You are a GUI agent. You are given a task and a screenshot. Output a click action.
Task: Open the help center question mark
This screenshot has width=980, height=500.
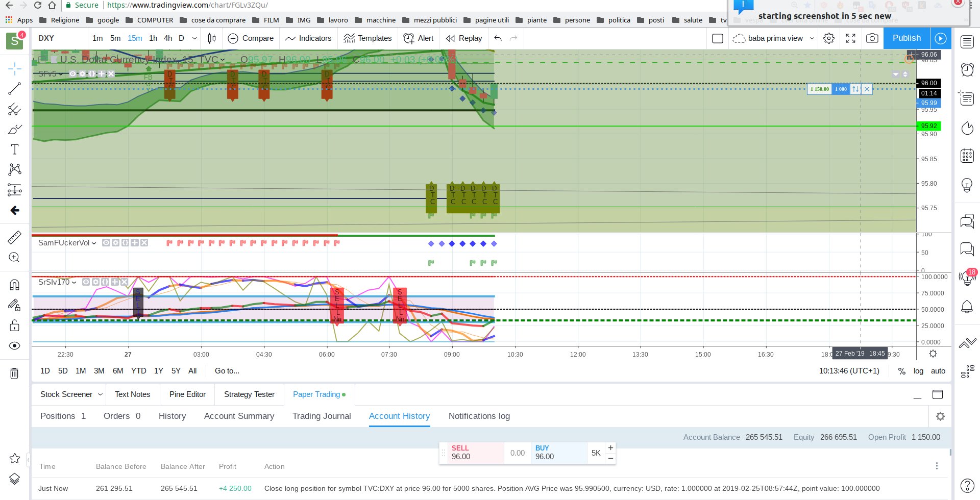pyautogui.click(x=967, y=486)
